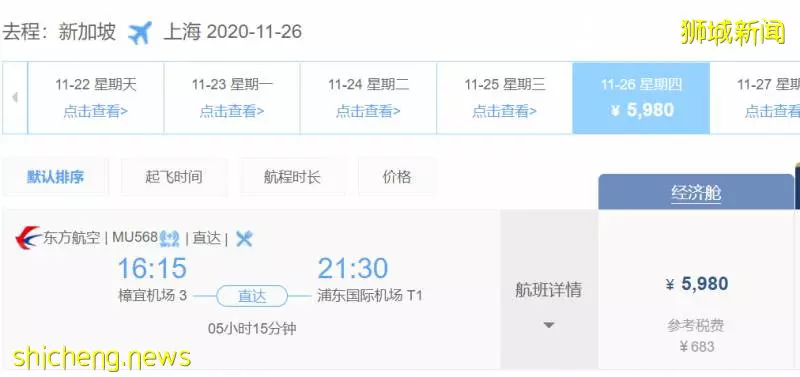Sort flights by 航程时长
This screenshot has width=800, height=377.
pyautogui.click(x=292, y=177)
